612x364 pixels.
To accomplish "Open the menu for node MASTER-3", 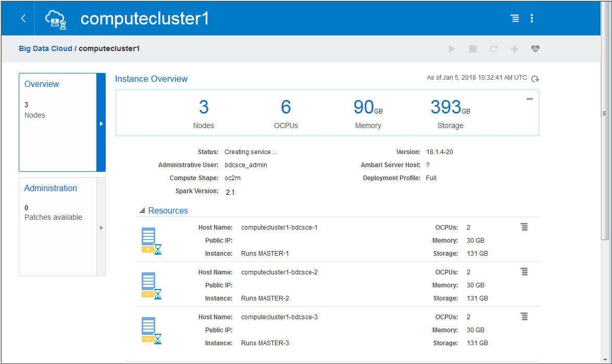I will [x=524, y=316].
